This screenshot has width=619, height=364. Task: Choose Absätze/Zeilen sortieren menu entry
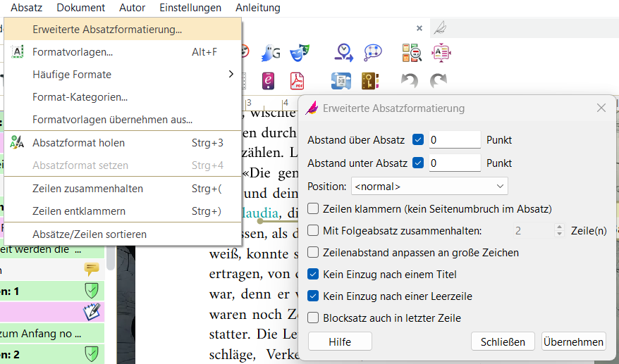tap(90, 234)
